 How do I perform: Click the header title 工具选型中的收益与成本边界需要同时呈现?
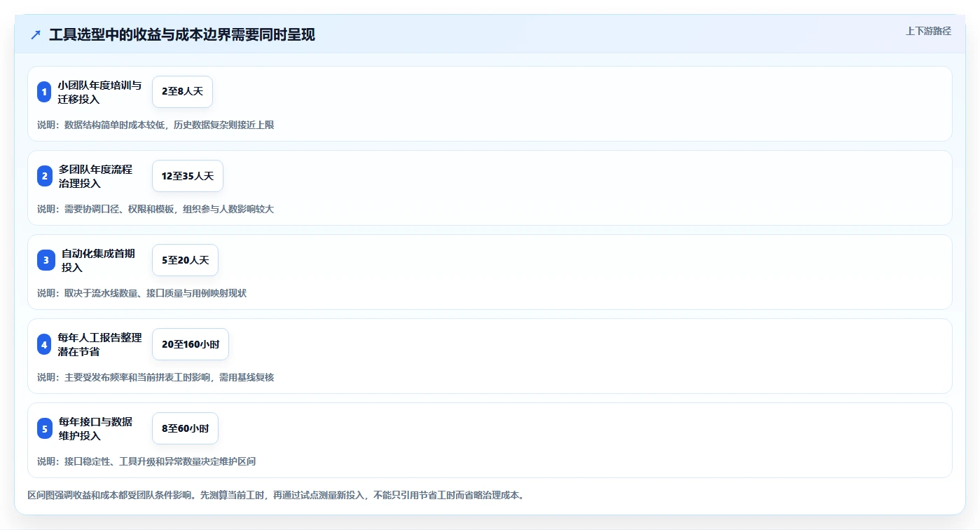coord(182,34)
